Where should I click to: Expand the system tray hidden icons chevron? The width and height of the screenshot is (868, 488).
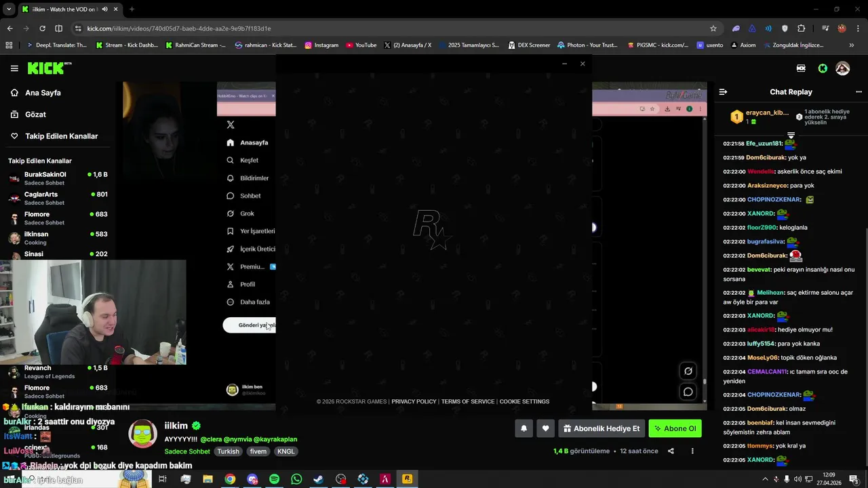(765, 479)
